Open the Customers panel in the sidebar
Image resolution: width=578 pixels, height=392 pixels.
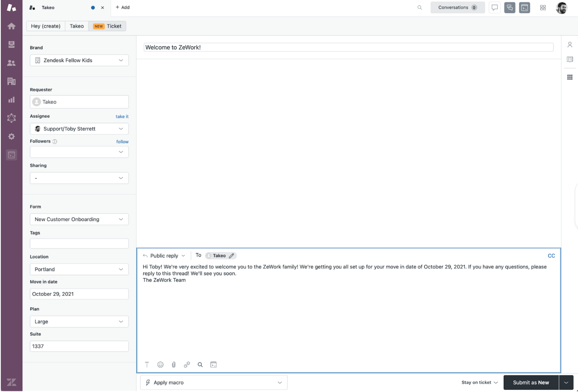click(x=11, y=63)
